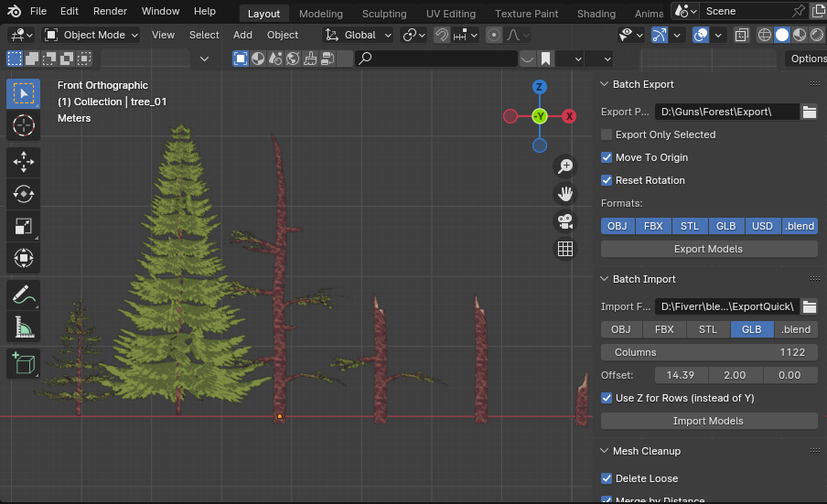Viewport: 827px width, 504px height.
Task: Select OBJ as the import format
Action: coord(621,329)
